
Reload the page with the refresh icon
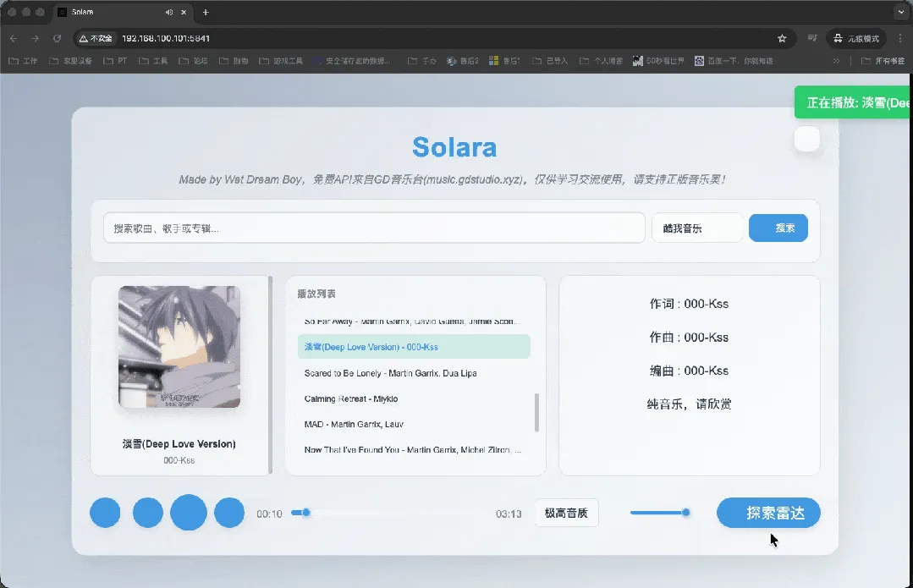coord(58,38)
